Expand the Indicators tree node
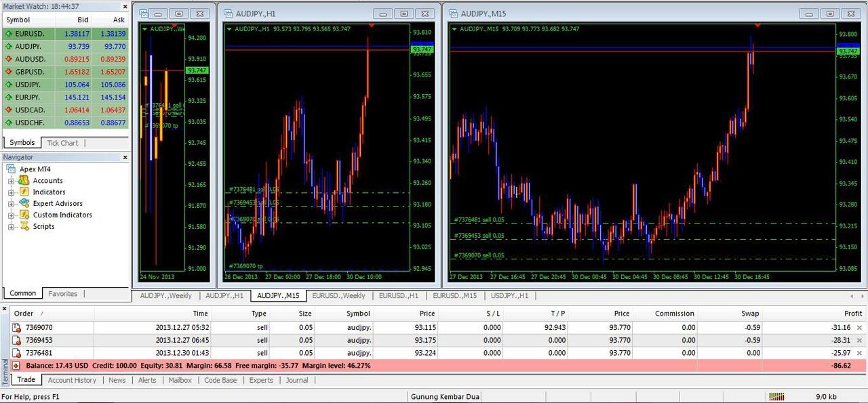This screenshot has width=868, height=403. [11, 192]
